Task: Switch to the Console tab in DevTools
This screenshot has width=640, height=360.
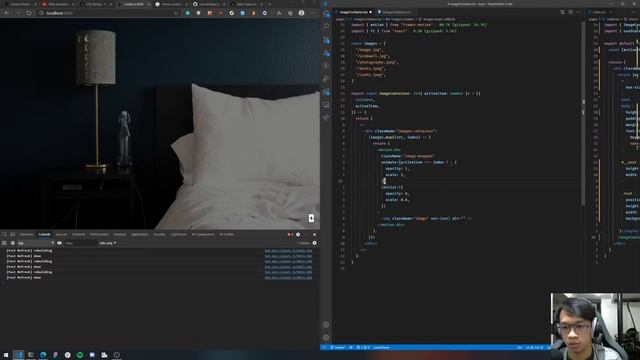Action: click(x=44, y=234)
